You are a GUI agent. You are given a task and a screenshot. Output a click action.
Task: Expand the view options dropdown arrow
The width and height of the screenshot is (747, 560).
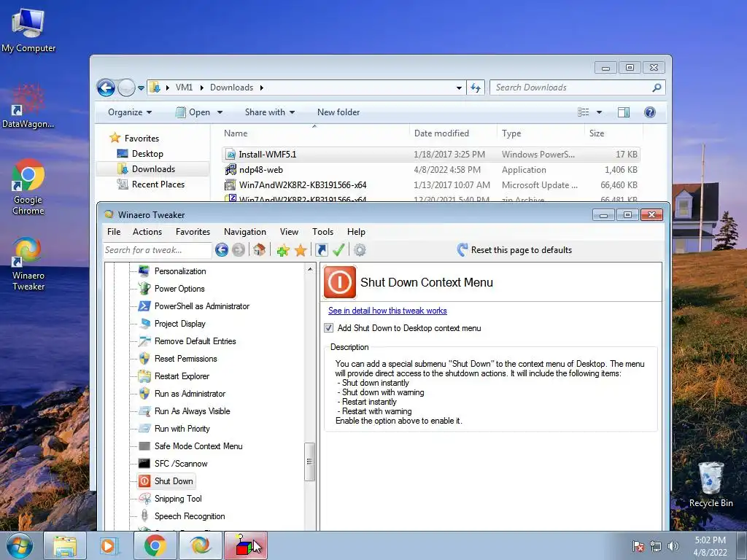click(600, 112)
